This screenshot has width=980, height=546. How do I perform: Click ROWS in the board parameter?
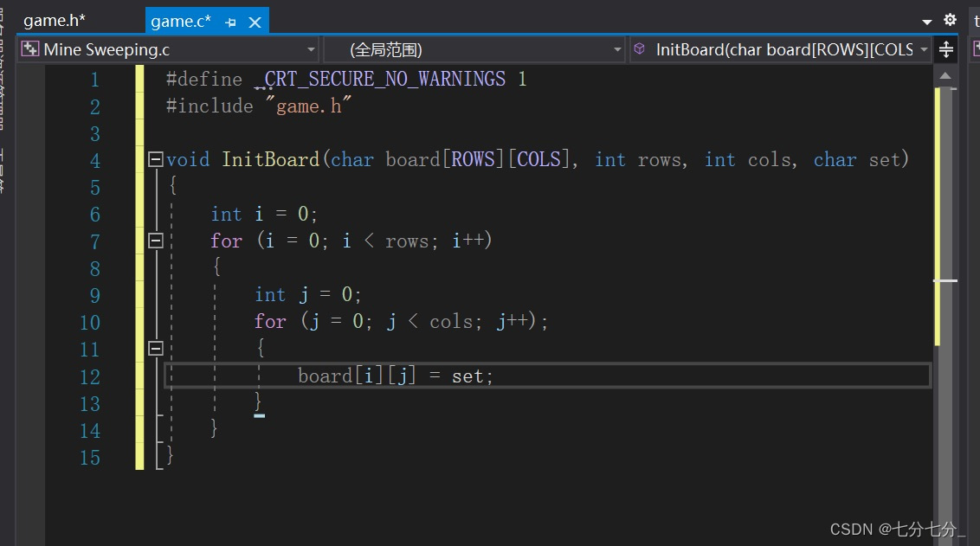474,159
